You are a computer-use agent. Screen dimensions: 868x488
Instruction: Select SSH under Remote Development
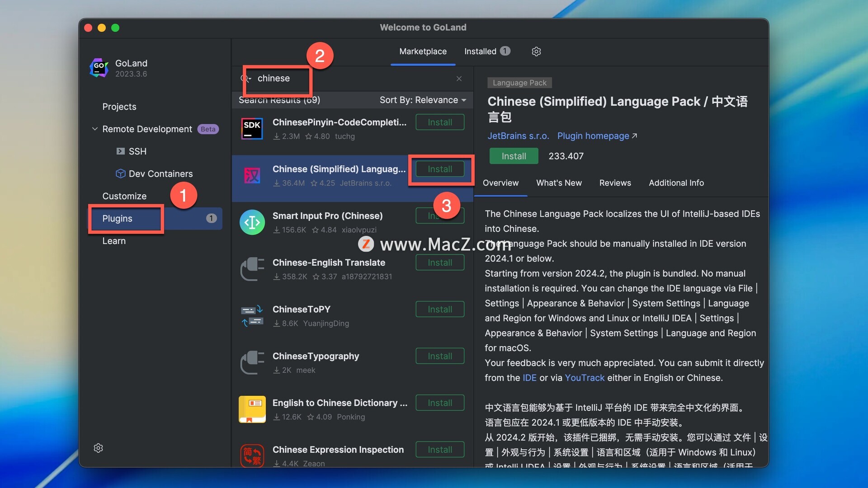pos(137,151)
